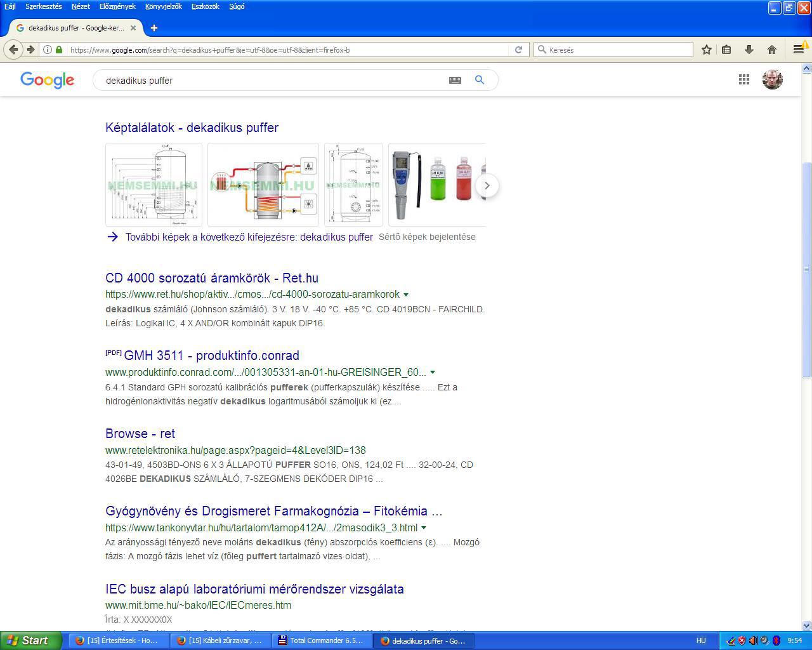Show bookmarks list icon in toolbar
This screenshot has width=812, height=650.
coord(727,50)
